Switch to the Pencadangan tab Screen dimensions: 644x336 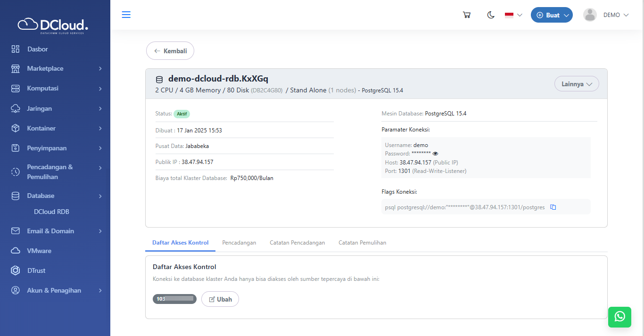click(239, 242)
